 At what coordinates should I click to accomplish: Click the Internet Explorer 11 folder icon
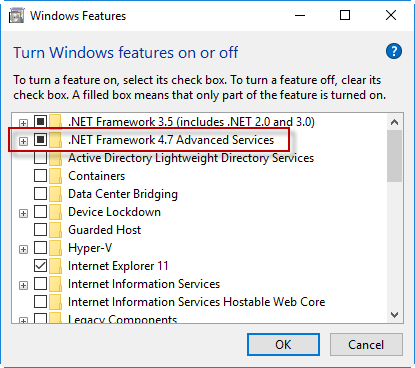coord(55,266)
